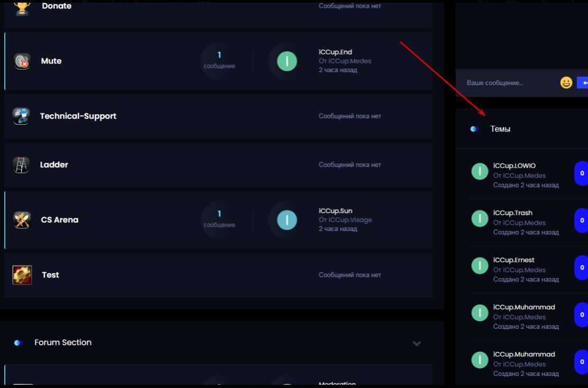Click the Technical-Support forum icon
Image resolution: width=588 pixels, height=388 pixels.
[21, 116]
